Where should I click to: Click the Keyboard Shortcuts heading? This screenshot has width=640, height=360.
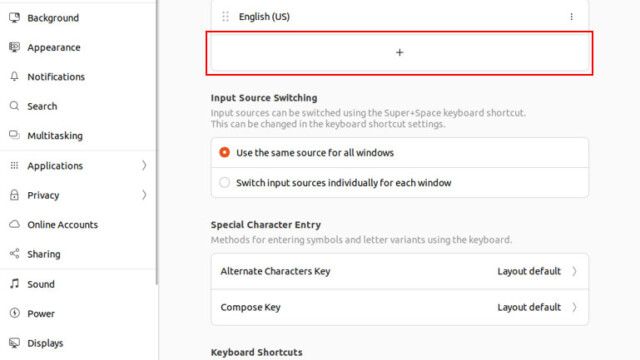[x=256, y=352]
